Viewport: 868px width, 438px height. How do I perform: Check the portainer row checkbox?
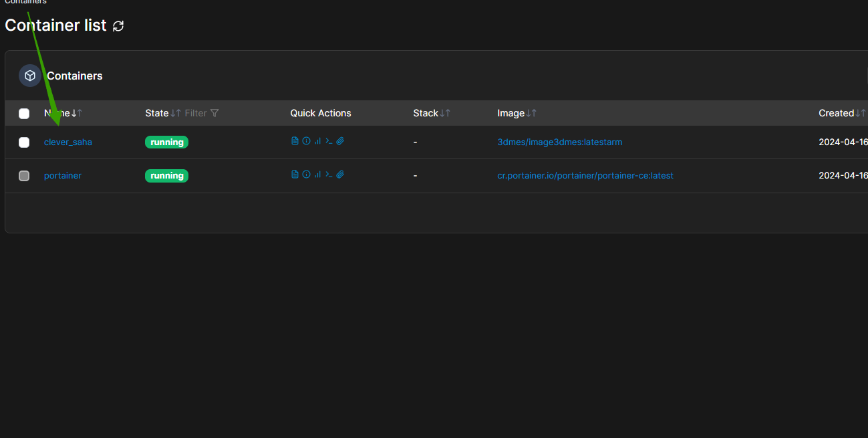[x=24, y=176]
